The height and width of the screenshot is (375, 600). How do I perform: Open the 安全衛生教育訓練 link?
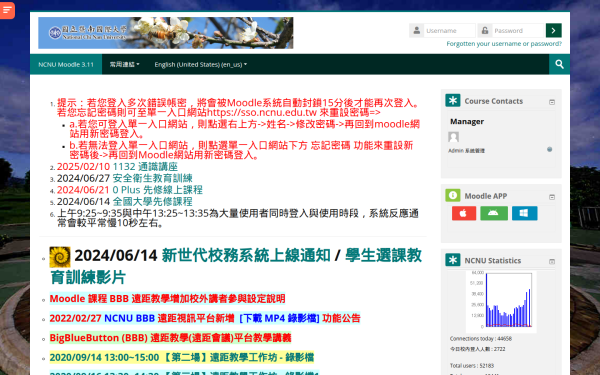pos(152,178)
